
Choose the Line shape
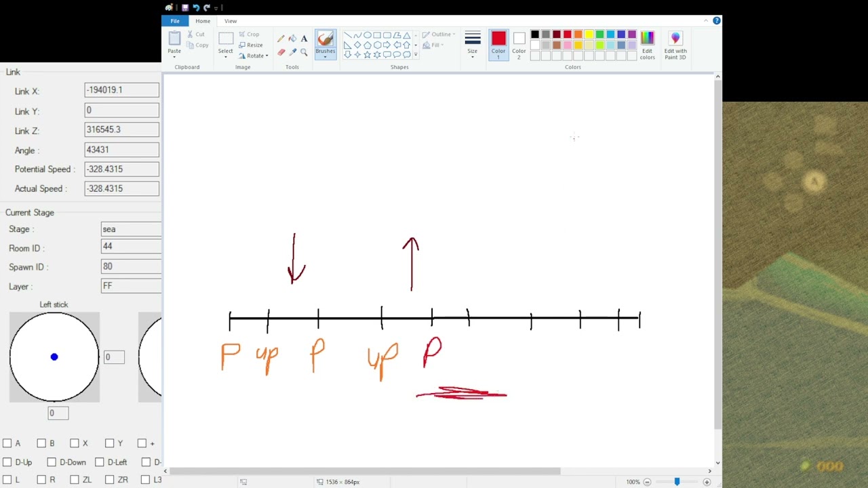coord(347,35)
